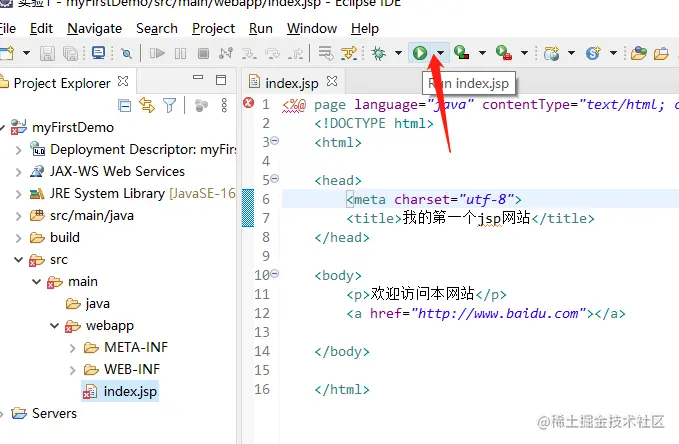Image resolution: width=679 pixels, height=444 pixels.
Task: Close the index.jsp editor tab
Action: (332, 81)
